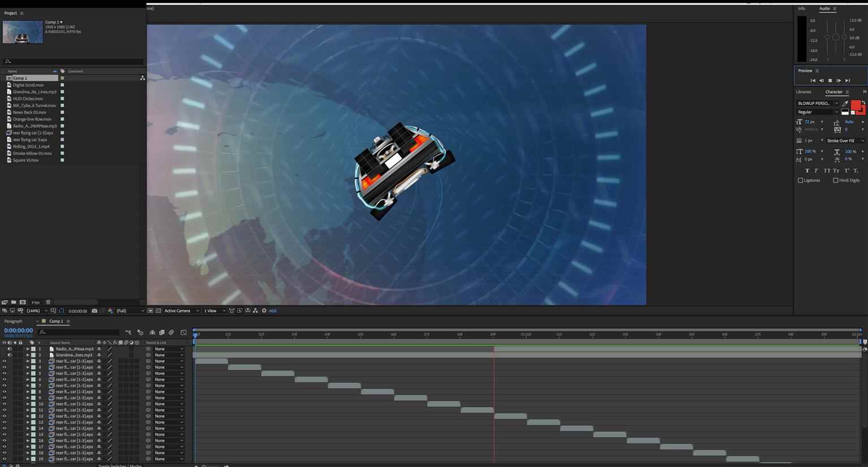Expand layer 1 Radio mp3 properties
Screen dimensions: 868x467
coord(28,349)
